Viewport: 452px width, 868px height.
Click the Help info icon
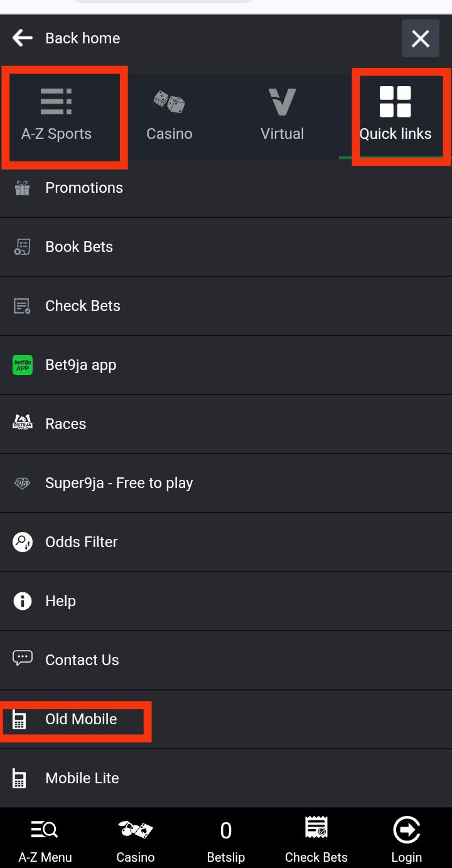coord(23,601)
